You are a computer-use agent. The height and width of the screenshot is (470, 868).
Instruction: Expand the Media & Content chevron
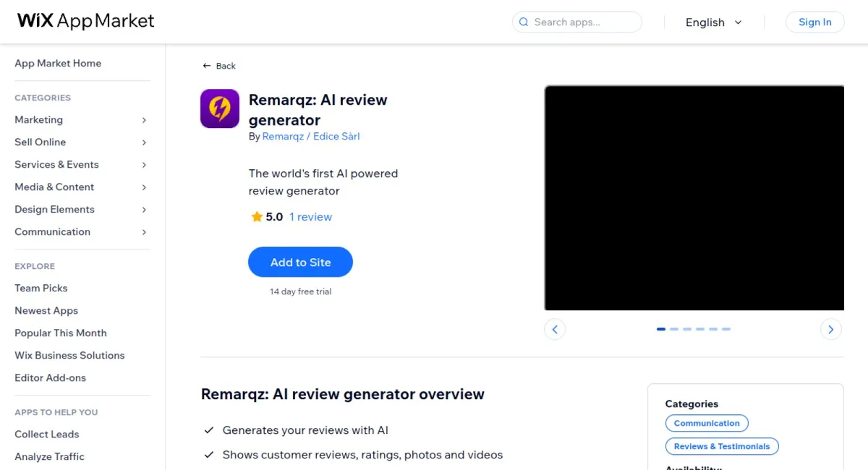pyautogui.click(x=144, y=187)
